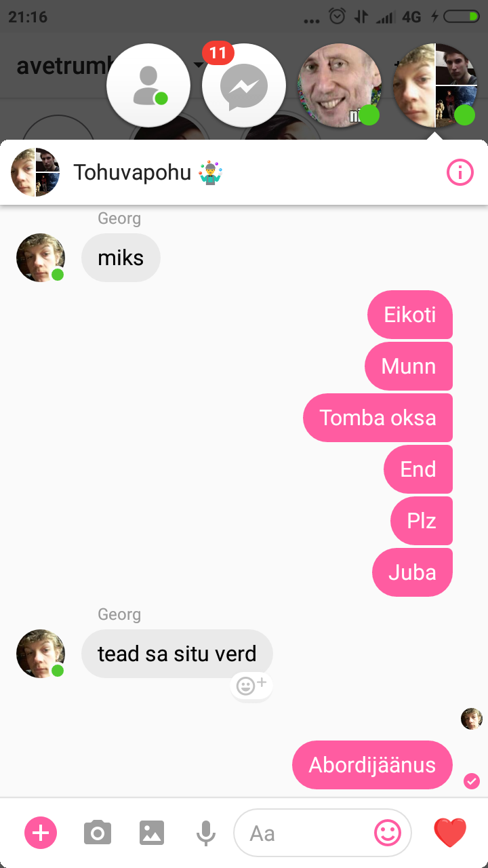Viewport: 488px width, 868px height.
Task: Tap the "Tomba oksa" message bubble
Action: click(x=378, y=418)
